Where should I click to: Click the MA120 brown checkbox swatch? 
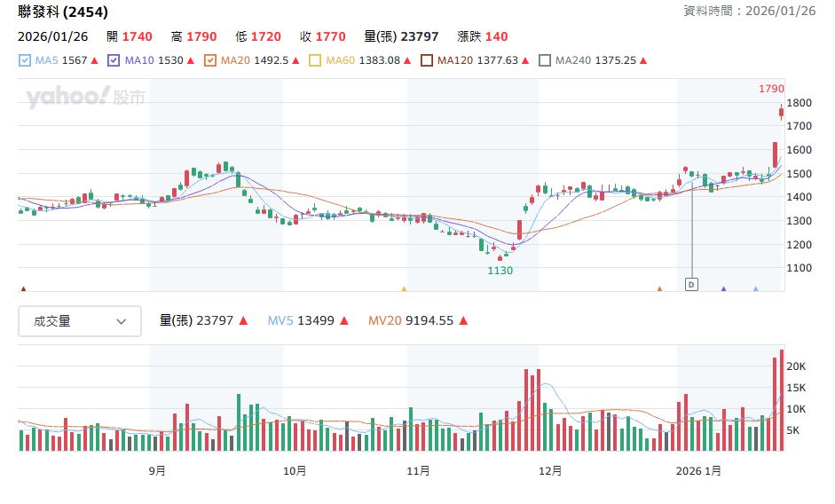(427, 61)
